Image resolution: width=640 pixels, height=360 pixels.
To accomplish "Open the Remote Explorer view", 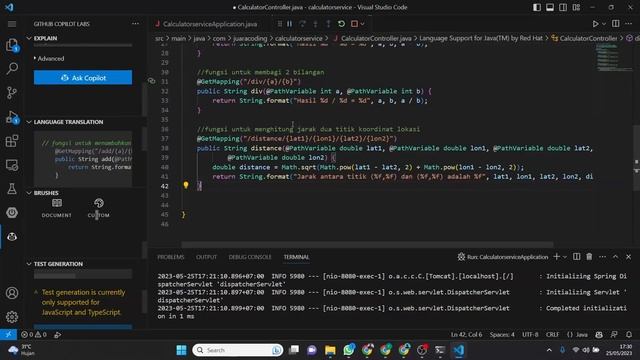I will pyautogui.click(x=12, y=165).
